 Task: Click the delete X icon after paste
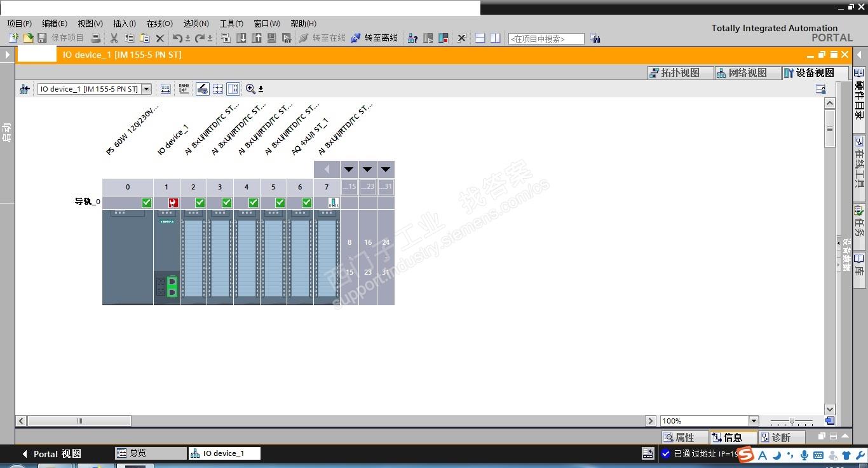click(160, 38)
